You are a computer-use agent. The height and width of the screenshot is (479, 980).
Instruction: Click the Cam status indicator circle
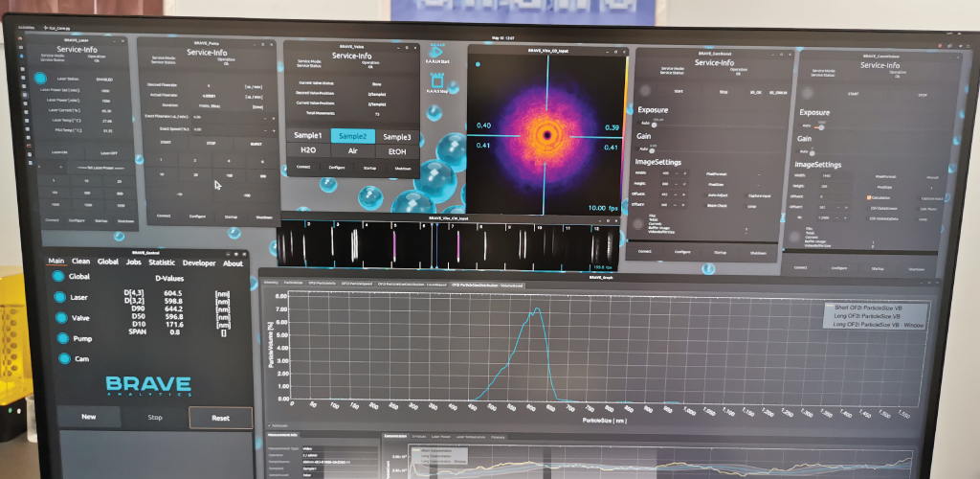[x=62, y=358]
